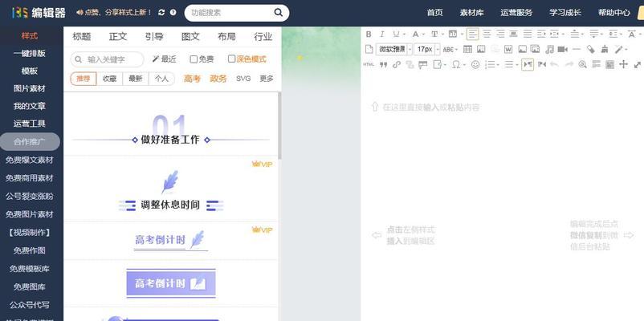Screen dimensions: 644x321
Task: Undo the last edit
Action: coord(554,64)
